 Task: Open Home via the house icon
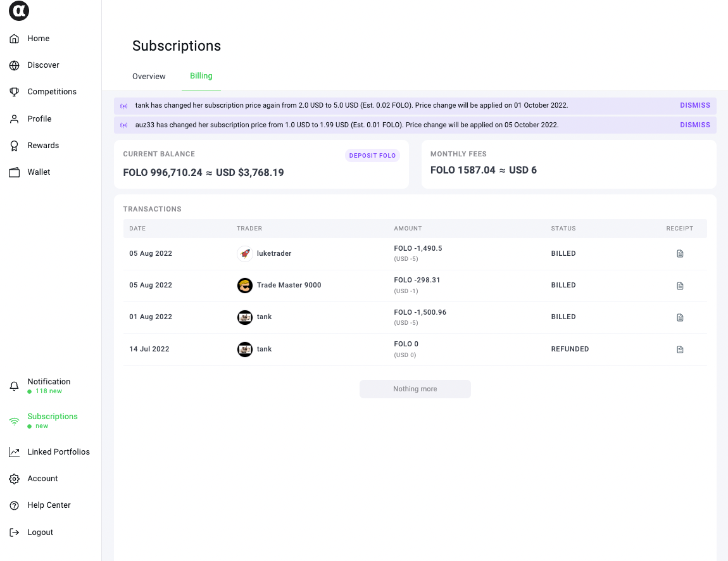pos(15,39)
